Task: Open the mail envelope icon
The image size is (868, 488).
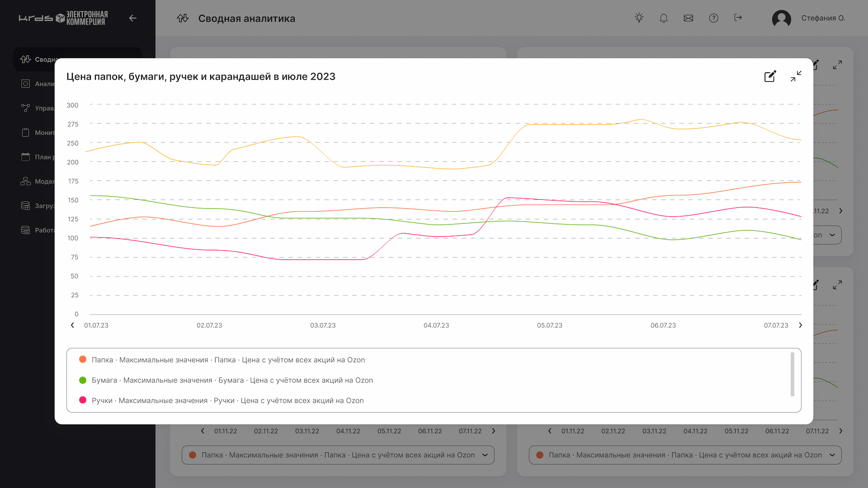Action: (x=688, y=18)
